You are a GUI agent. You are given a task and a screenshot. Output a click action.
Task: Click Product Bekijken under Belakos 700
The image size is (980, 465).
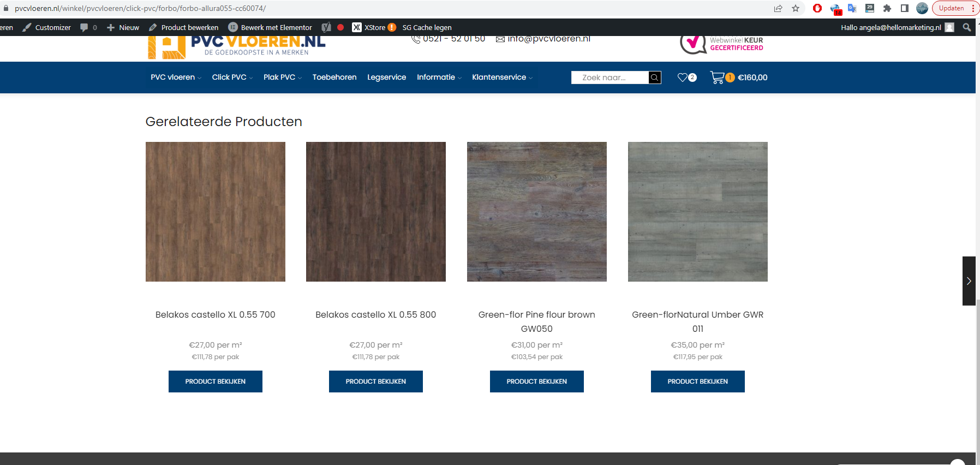coord(216,381)
